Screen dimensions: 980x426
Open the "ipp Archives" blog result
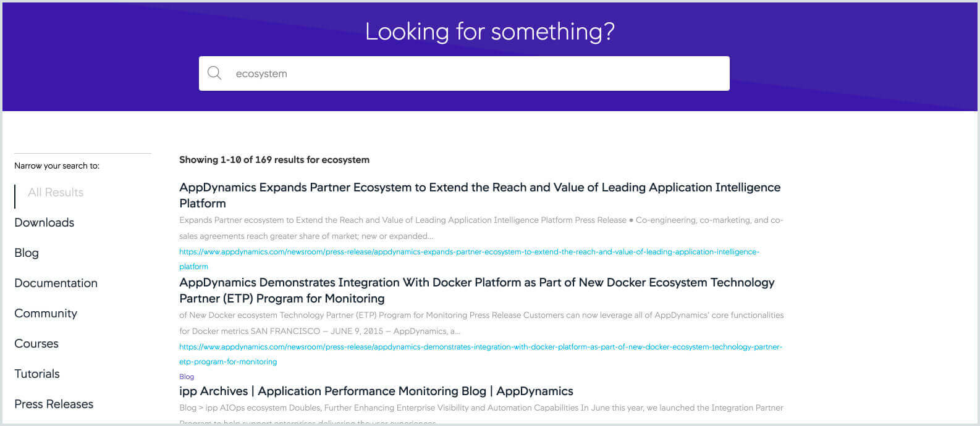pyautogui.click(x=376, y=391)
